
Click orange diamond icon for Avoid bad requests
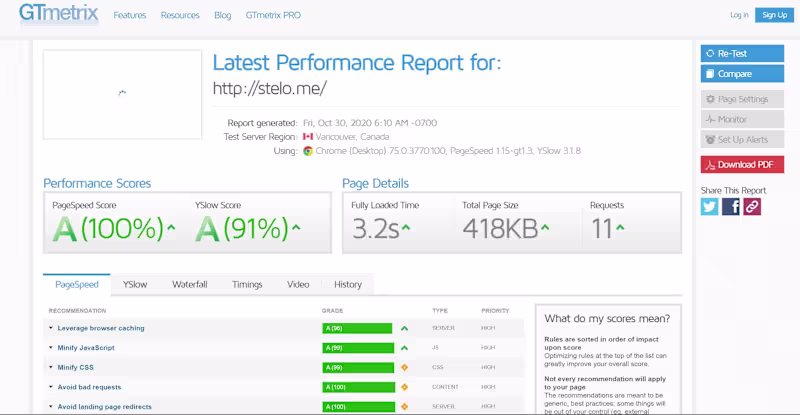405,387
